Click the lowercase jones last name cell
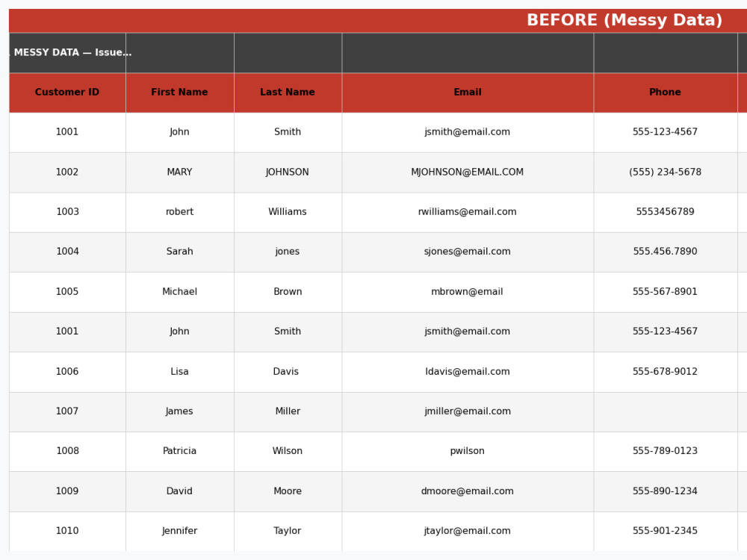Viewport: 747px width, 560px height. (288, 252)
